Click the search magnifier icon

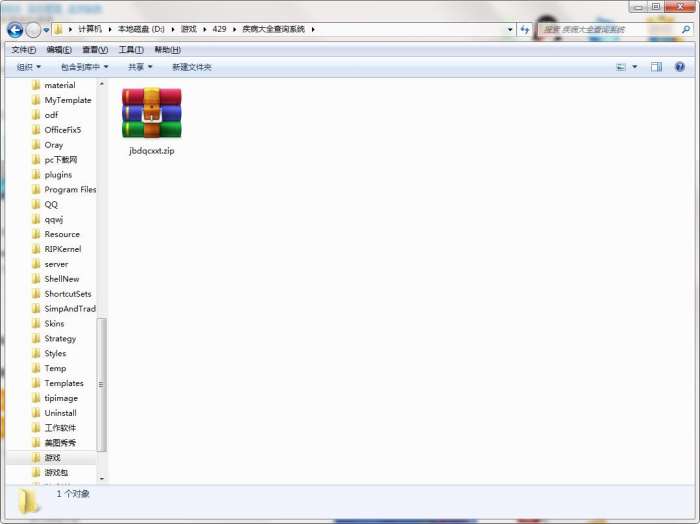[x=686, y=29]
